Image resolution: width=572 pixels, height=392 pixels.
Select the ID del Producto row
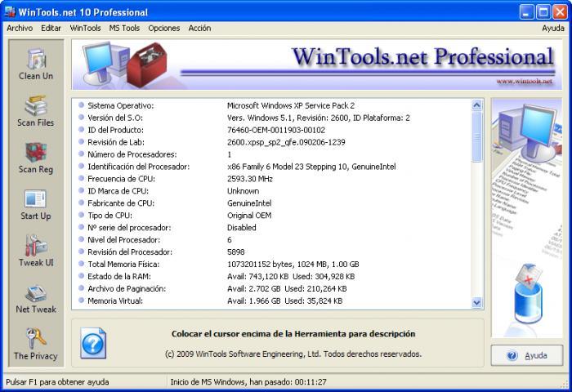[272, 130]
